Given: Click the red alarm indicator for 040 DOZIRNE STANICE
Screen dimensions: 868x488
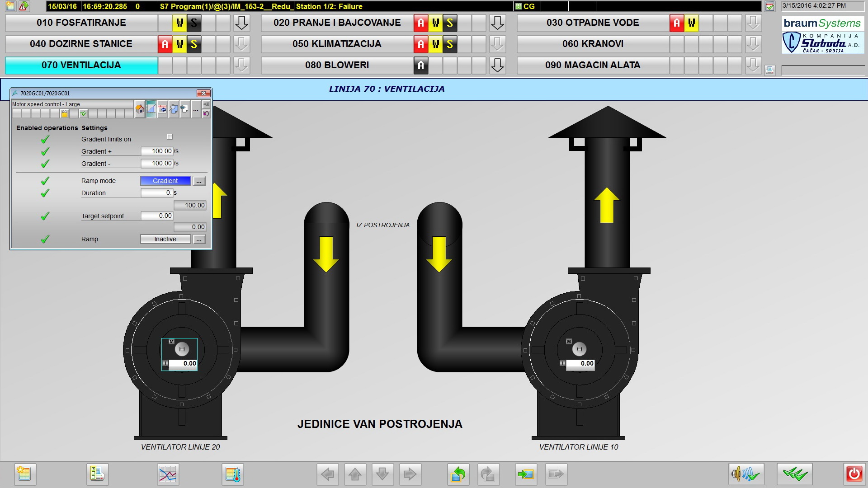Looking at the screenshot, I should pyautogui.click(x=165, y=44).
